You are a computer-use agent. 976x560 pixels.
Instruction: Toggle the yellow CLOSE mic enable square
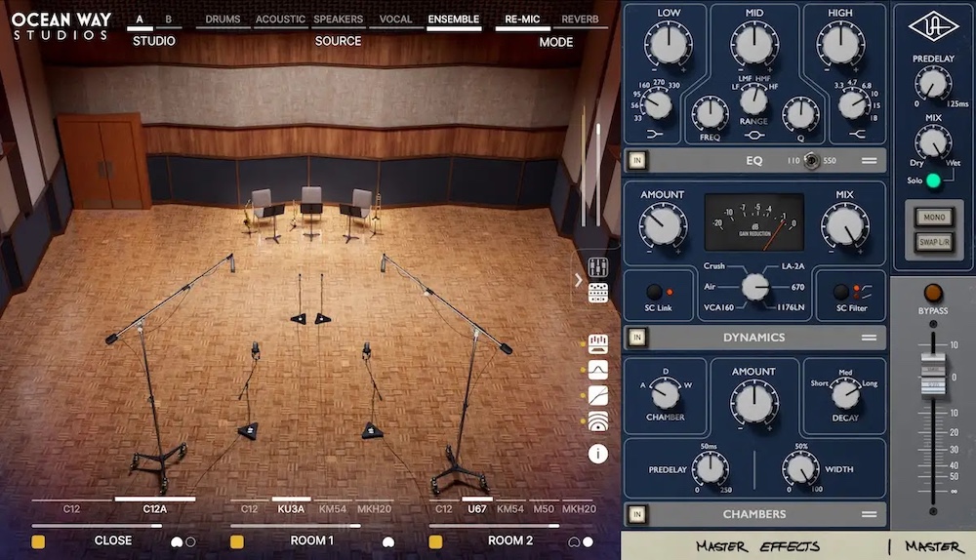(38, 541)
